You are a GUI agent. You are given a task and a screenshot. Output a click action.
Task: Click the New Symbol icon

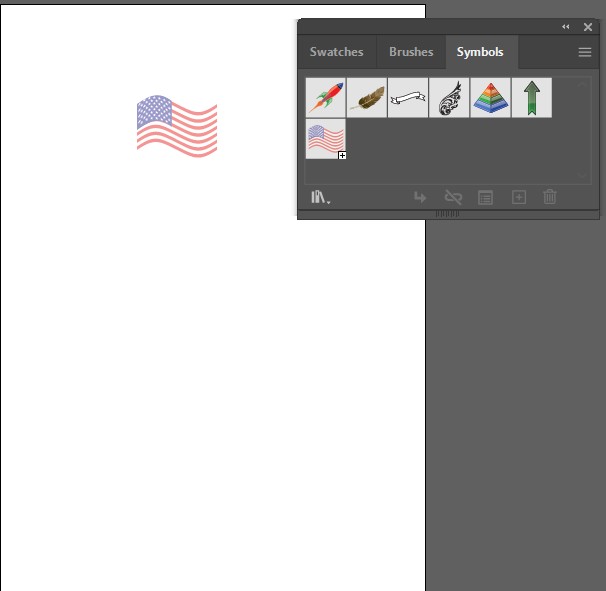pyautogui.click(x=518, y=198)
